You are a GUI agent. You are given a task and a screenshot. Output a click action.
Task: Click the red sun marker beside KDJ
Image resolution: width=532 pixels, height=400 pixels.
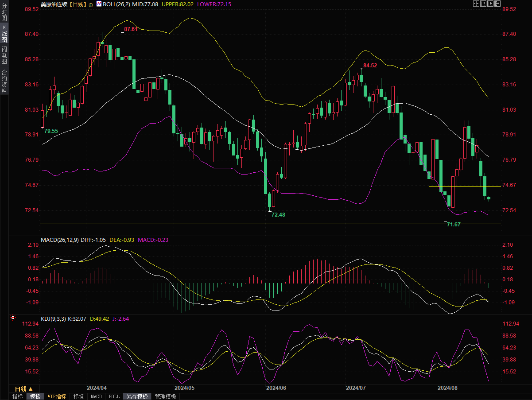pos(13,318)
